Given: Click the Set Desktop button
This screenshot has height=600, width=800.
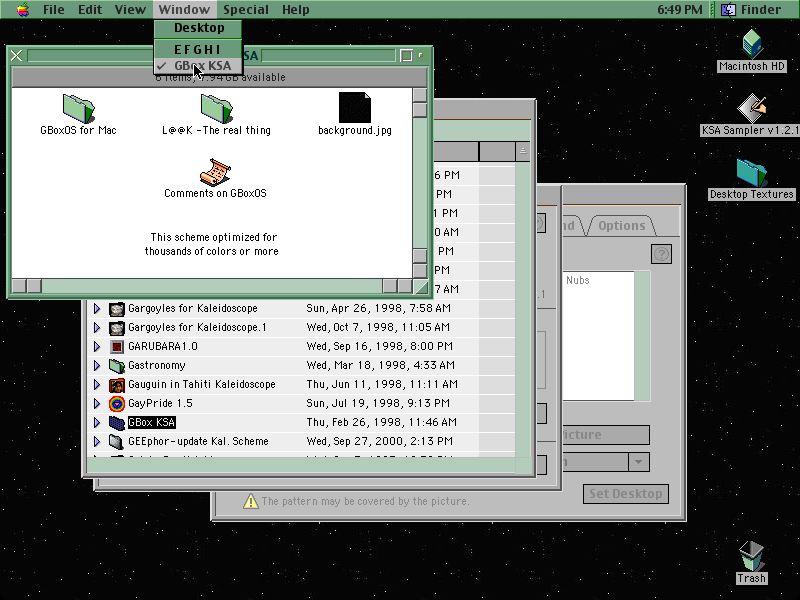Looking at the screenshot, I should (x=626, y=494).
